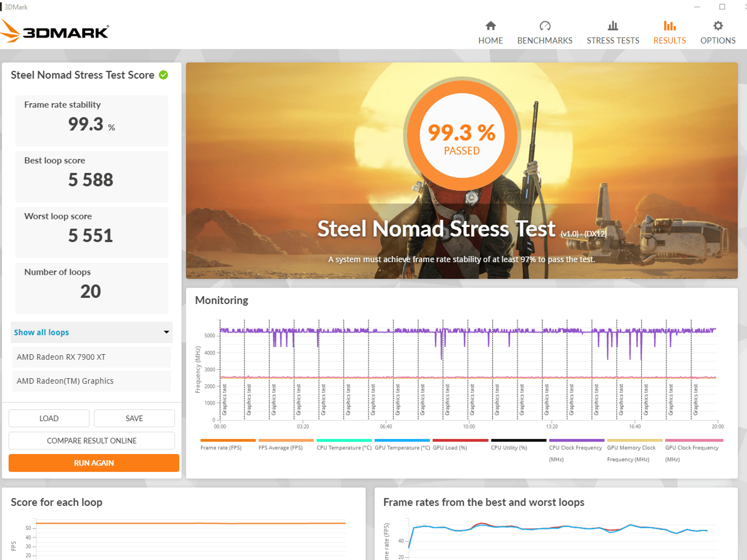Open the Options gear icon
This screenshot has height=560, width=747.
point(718,26)
